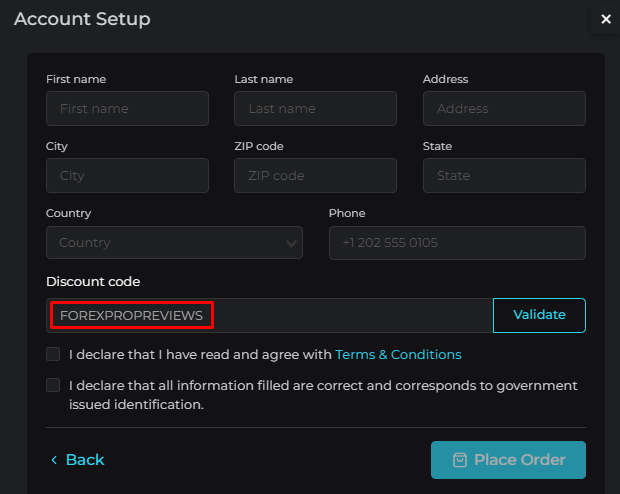Focus the ZIP code field
Viewport: 620px width, 494px height.
point(315,175)
